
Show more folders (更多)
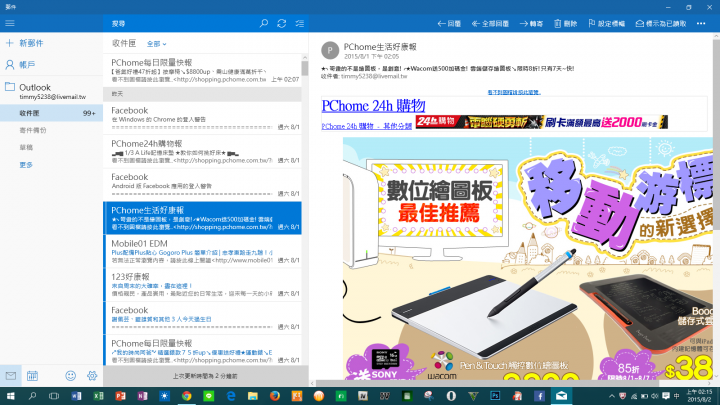click(x=26, y=165)
